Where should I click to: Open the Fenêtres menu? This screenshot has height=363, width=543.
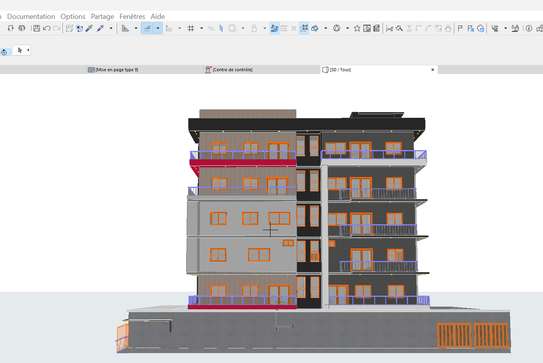132,16
